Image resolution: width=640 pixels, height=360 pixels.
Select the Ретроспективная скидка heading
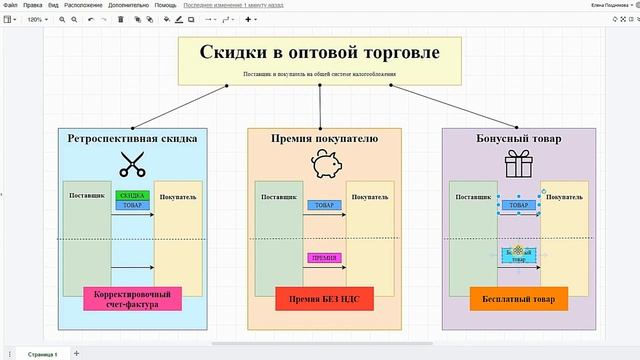[132, 138]
